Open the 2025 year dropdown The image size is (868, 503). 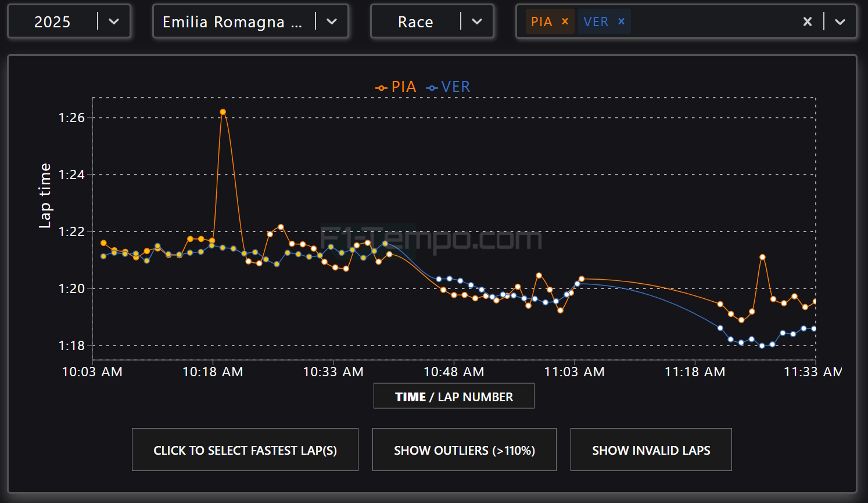69,22
